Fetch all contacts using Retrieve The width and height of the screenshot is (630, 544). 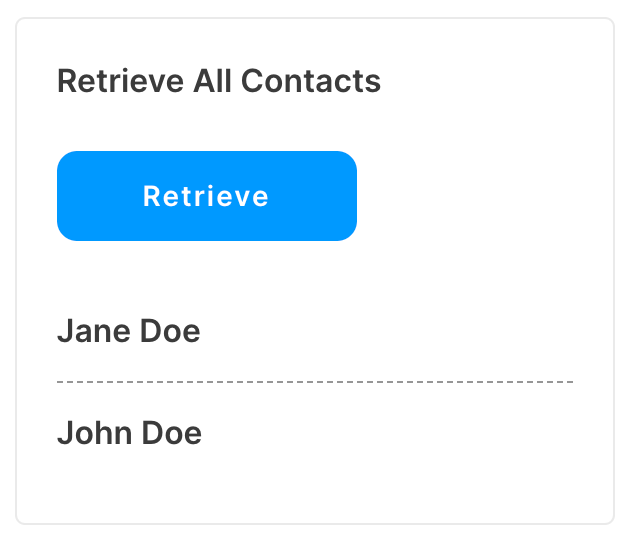pos(207,196)
